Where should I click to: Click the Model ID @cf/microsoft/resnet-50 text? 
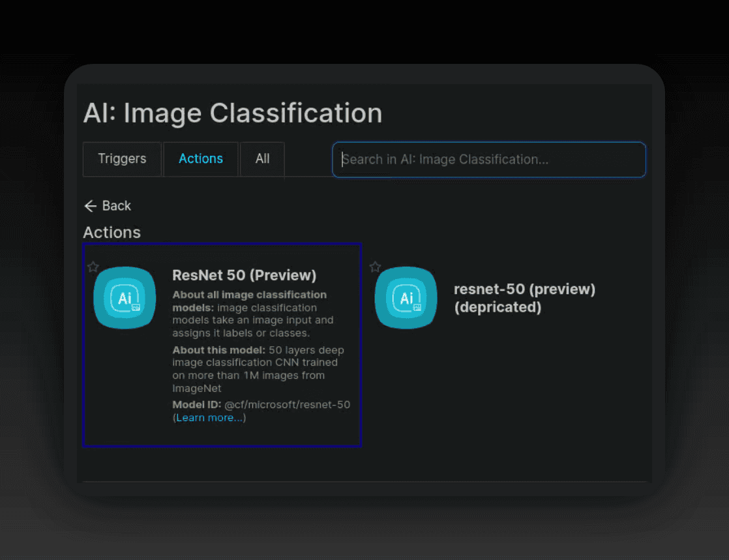pos(261,405)
